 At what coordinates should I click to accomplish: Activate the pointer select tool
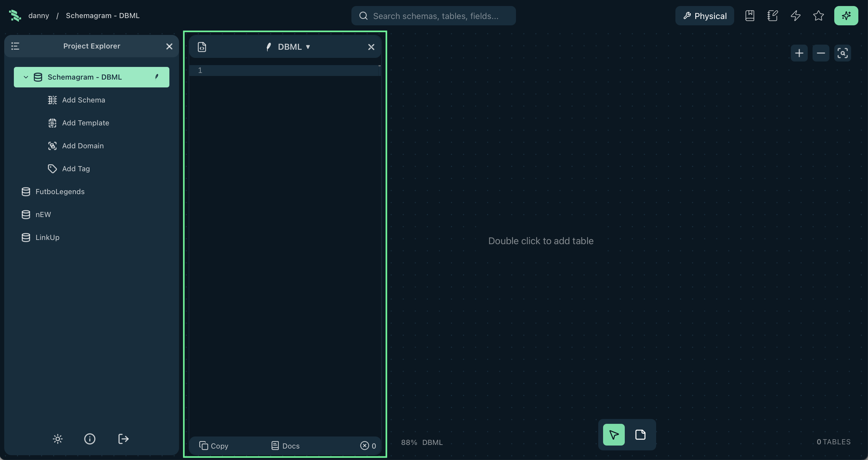pyautogui.click(x=614, y=435)
